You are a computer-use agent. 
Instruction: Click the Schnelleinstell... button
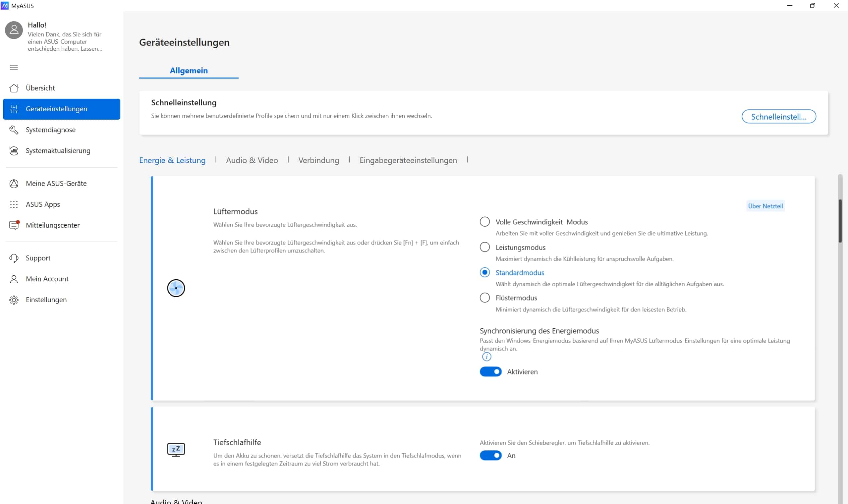[778, 117]
